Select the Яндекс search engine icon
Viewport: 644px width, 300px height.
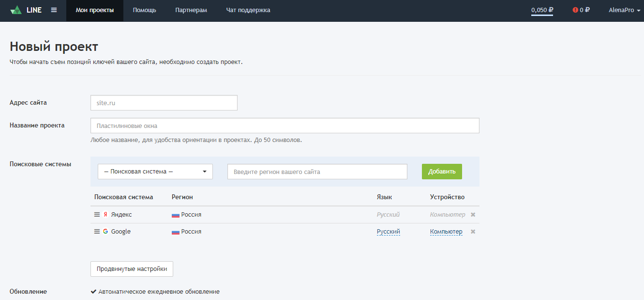pos(106,214)
